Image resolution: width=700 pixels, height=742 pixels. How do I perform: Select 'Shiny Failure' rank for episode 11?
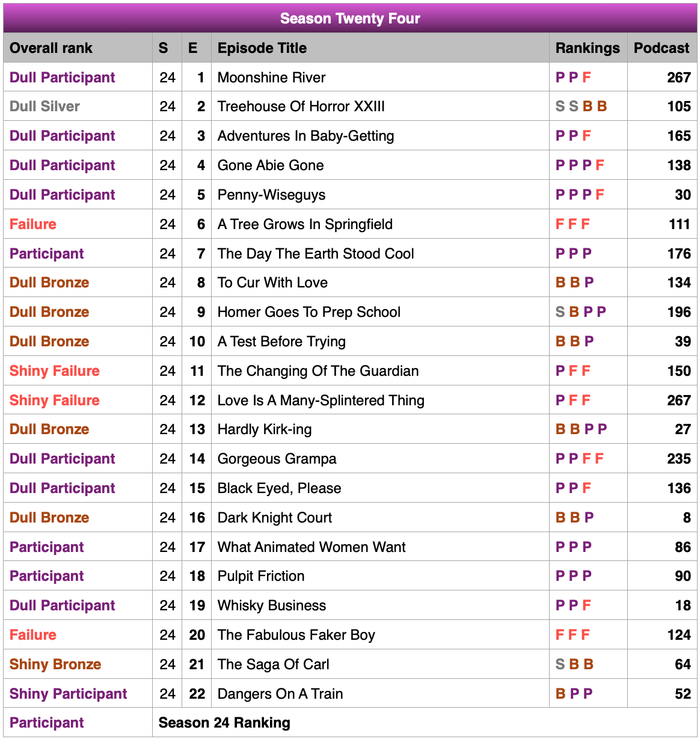coord(55,371)
